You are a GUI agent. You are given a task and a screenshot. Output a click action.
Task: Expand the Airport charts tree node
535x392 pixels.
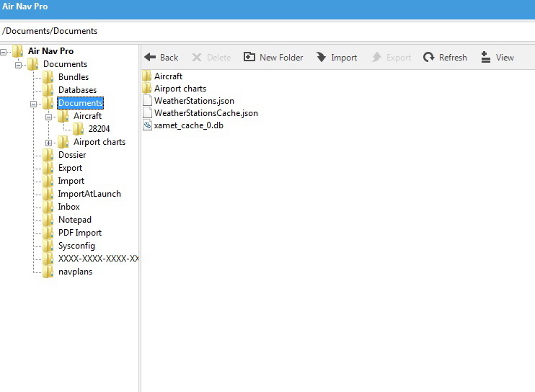(x=49, y=143)
